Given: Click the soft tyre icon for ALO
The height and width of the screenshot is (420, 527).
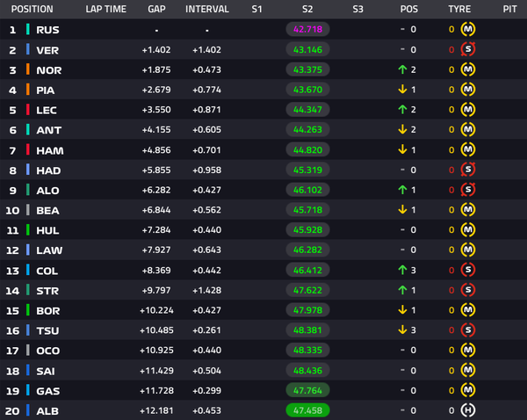Looking at the screenshot, I should pos(468,190).
